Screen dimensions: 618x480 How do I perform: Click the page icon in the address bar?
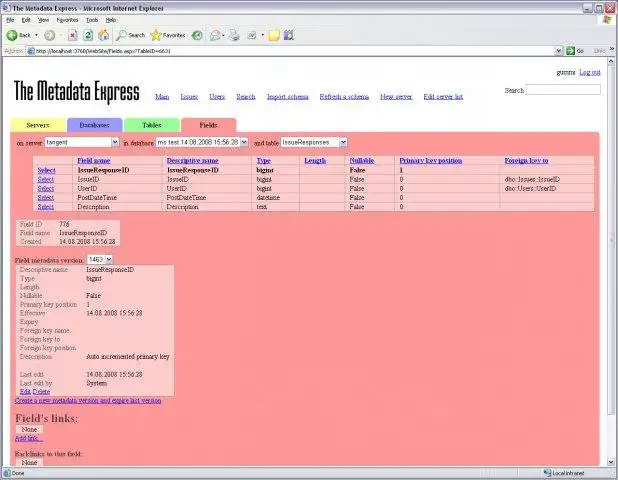coord(31,51)
